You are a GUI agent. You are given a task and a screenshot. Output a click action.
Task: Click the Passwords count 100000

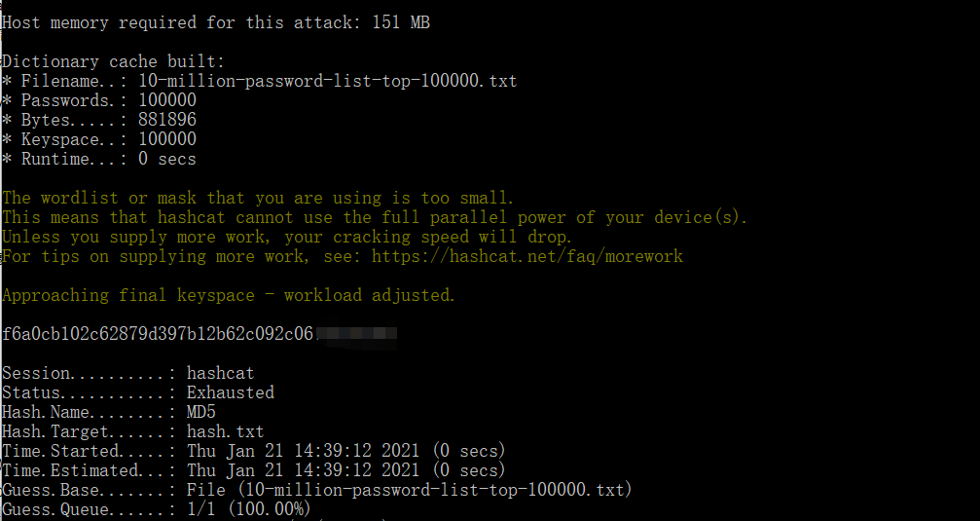click(166, 100)
